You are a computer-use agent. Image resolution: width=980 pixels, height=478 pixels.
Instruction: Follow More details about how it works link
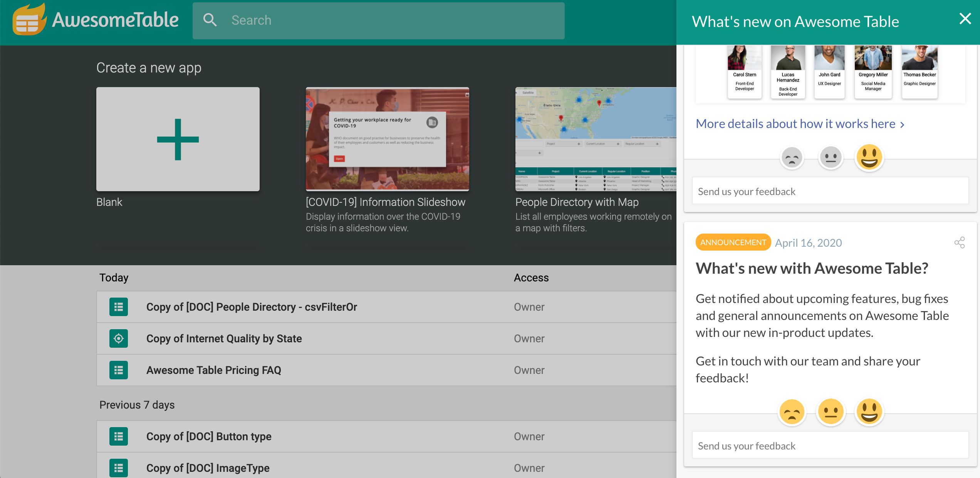click(x=800, y=124)
